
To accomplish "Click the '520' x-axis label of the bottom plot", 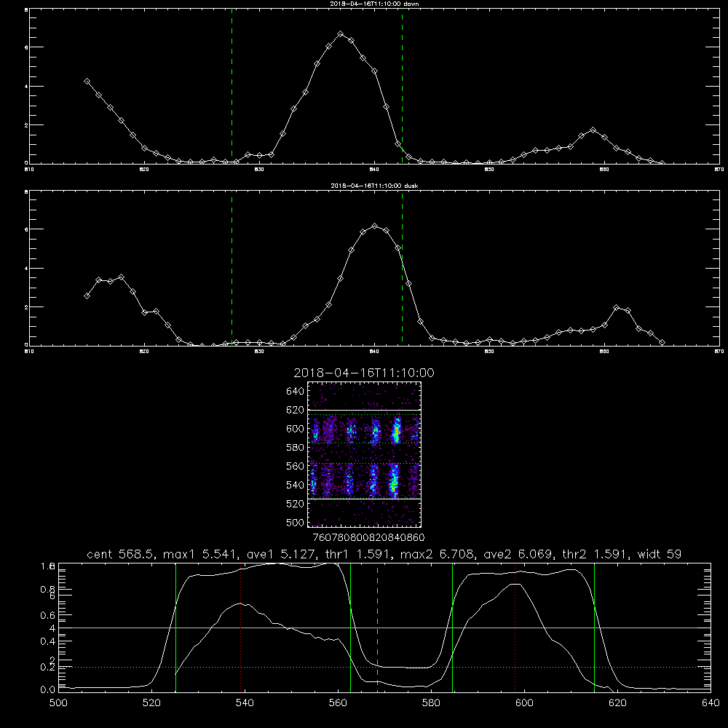I will point(151,703).
